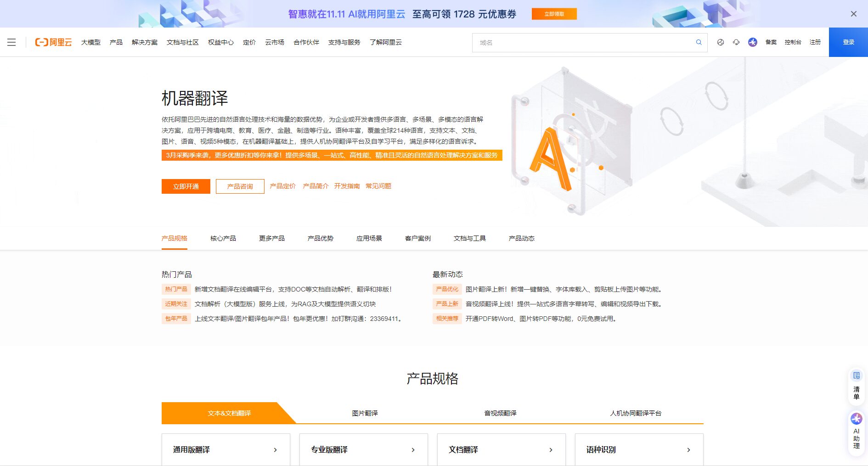Click the 立即领取 coupon button
Image resolution: width=868 pixels, height=466 pixels.
[x=554, y=14]
